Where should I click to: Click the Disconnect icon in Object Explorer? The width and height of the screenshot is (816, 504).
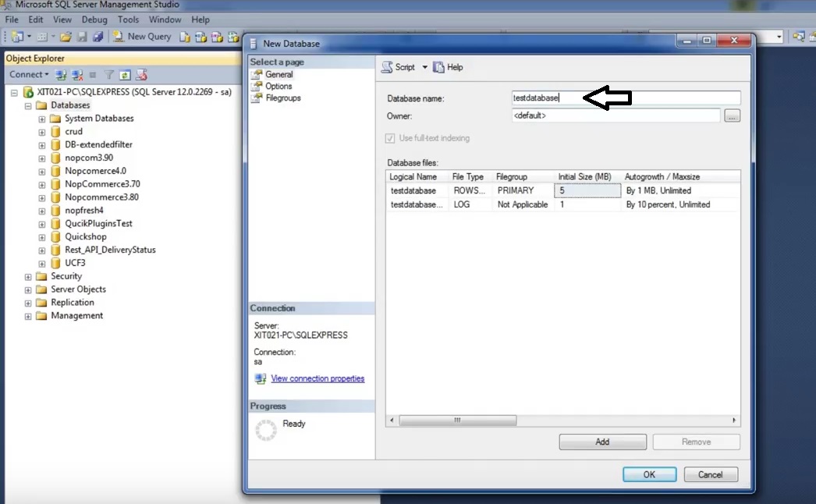[x=77, y=75]
